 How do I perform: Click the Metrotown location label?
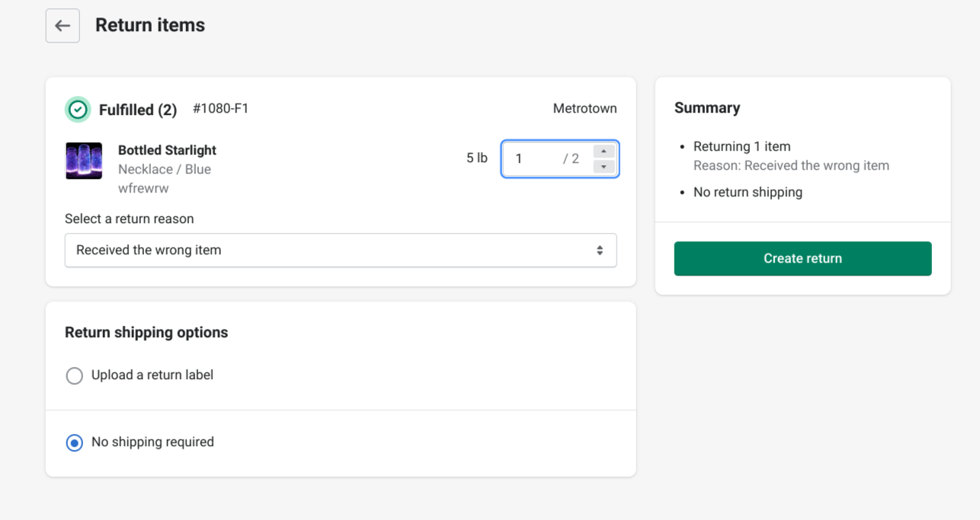tap(584, 109)
